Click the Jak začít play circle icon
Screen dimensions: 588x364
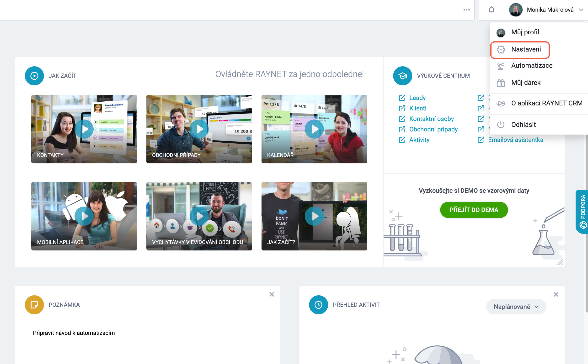34,76
